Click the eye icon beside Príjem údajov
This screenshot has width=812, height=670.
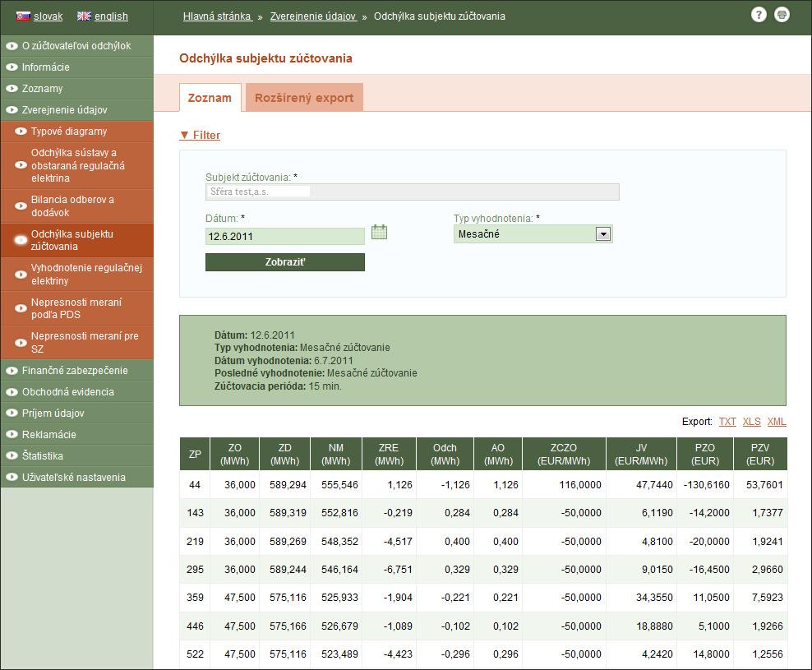[12, 413]
